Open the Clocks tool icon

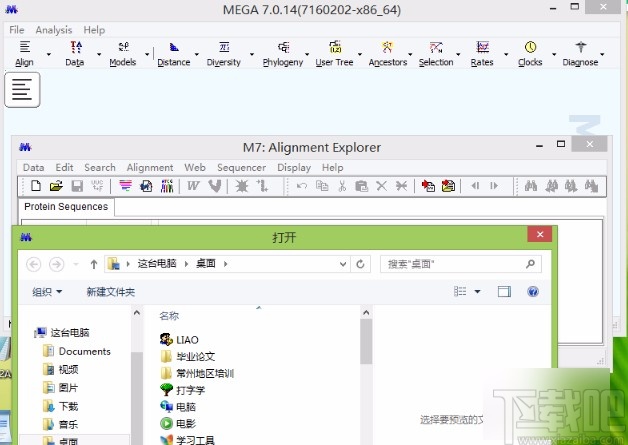point(530,53)
